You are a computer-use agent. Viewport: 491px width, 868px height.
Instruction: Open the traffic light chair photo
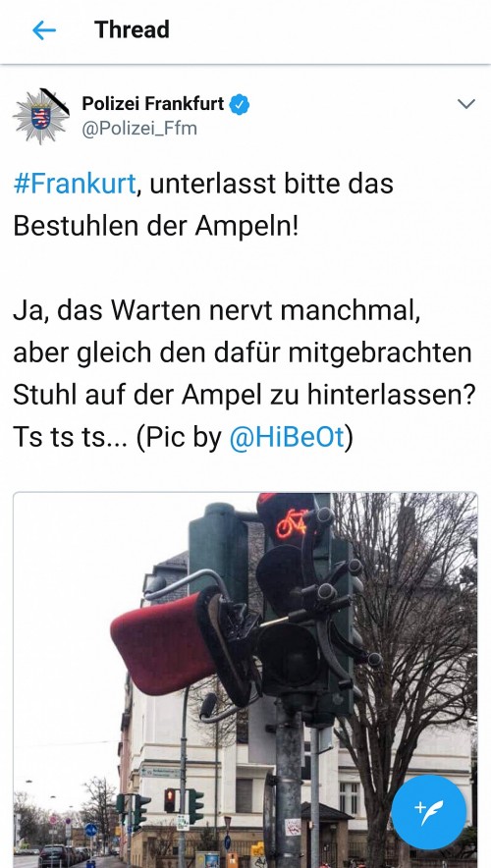coord(245,679)
